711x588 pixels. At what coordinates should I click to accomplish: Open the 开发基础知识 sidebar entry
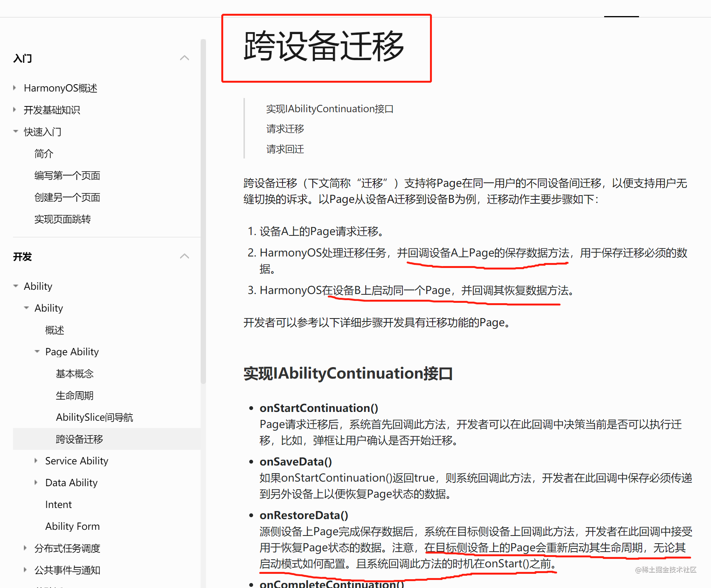point(52,110)
